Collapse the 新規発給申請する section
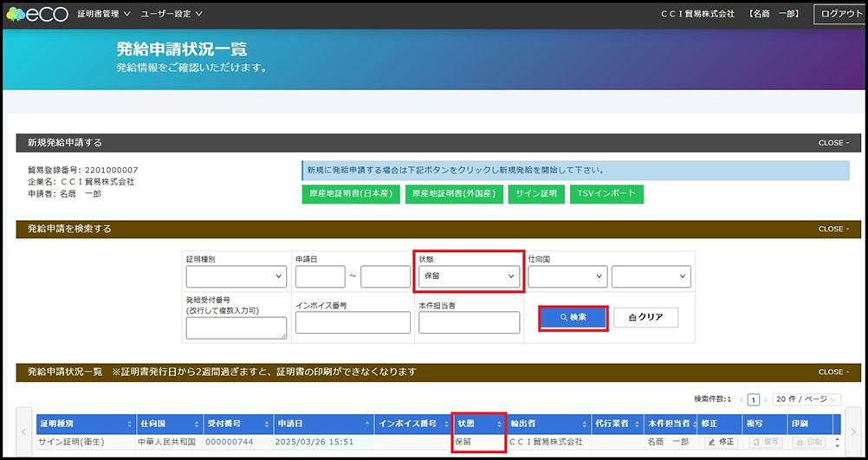868x460 pixels. point(833,143)
